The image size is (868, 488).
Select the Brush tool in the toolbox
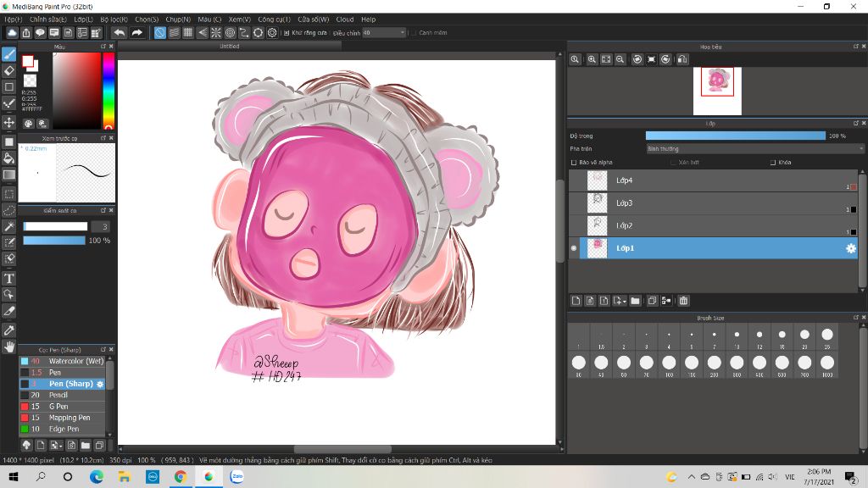(8, 54)
